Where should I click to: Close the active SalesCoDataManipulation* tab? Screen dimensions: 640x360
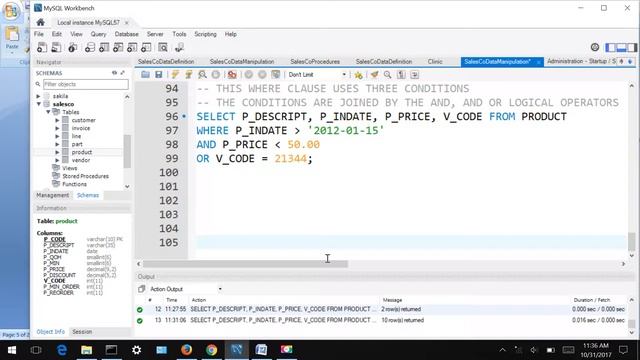(x=538, y=62)
